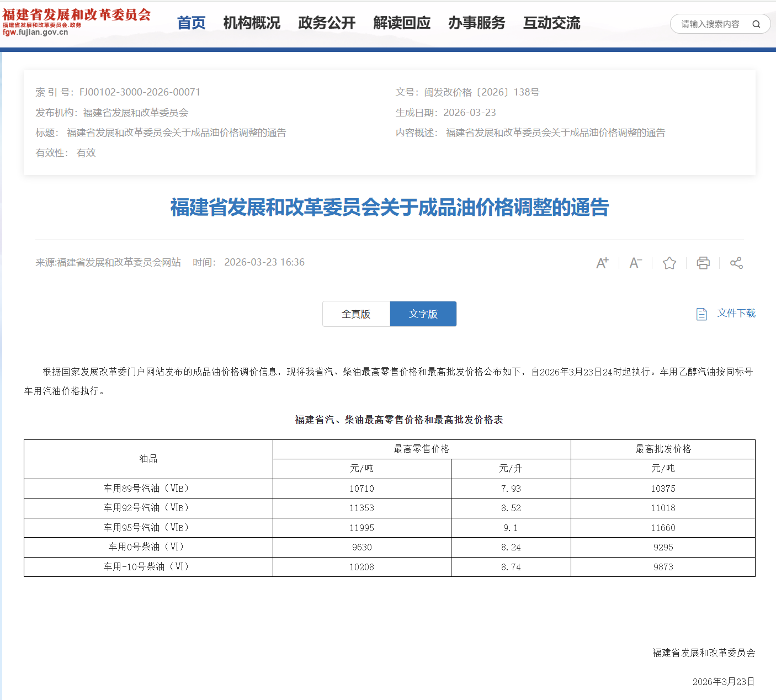Select the 文字版 view tab
Viewport: 776px width, 700px height.
pos(423,314)
